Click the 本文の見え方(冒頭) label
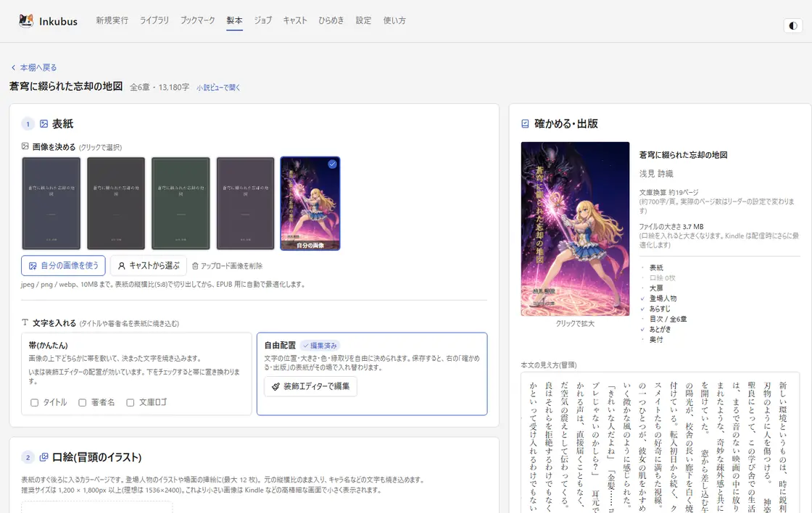The width and height of the screenshot is (812, 513). [x=548, y=365]
